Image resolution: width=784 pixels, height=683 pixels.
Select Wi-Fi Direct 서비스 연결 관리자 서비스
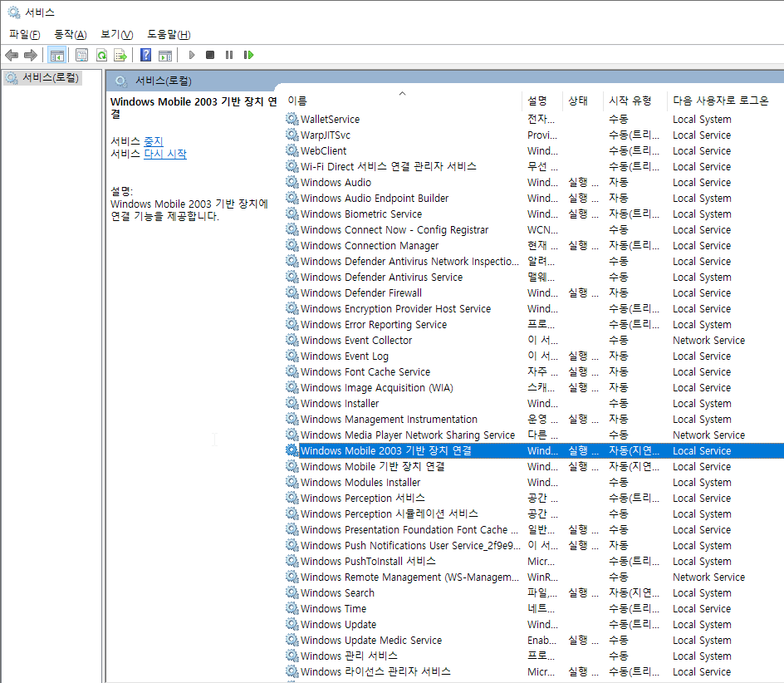coord(389,167)
